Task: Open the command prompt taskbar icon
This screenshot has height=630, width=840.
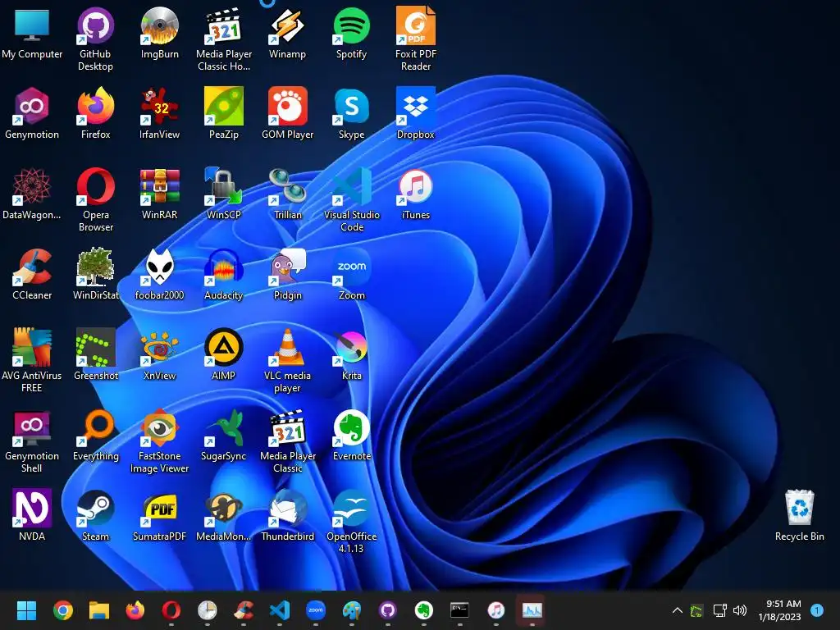Action: point(459,609)
